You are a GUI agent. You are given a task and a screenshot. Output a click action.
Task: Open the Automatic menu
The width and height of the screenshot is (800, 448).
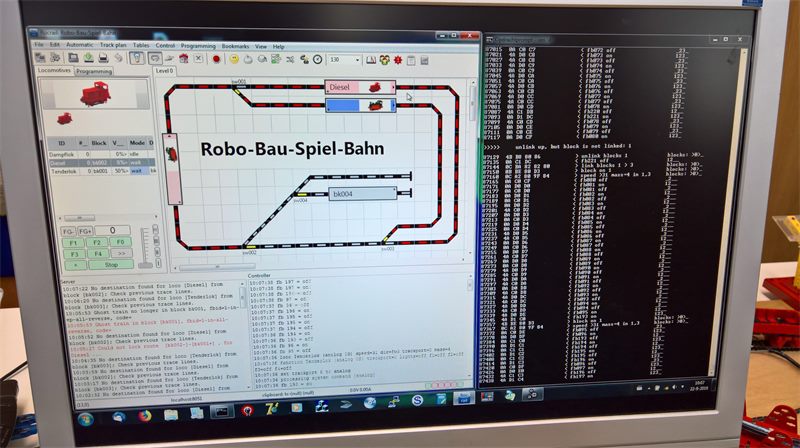pyautogui.click(x=80, y=45)
